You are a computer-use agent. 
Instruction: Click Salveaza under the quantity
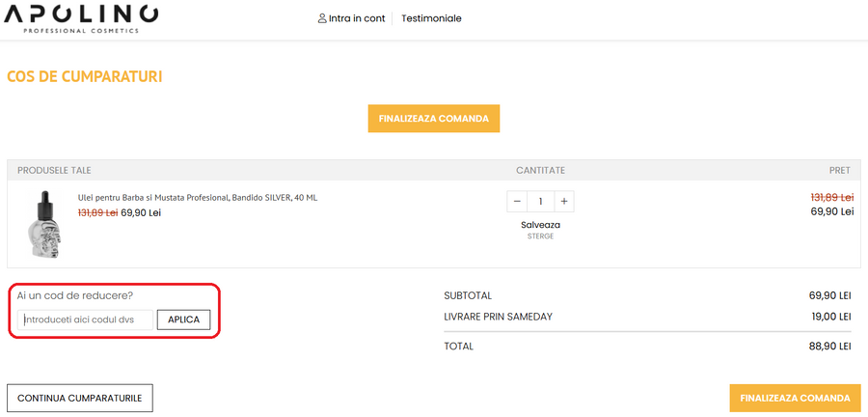(x=540, y=225)
